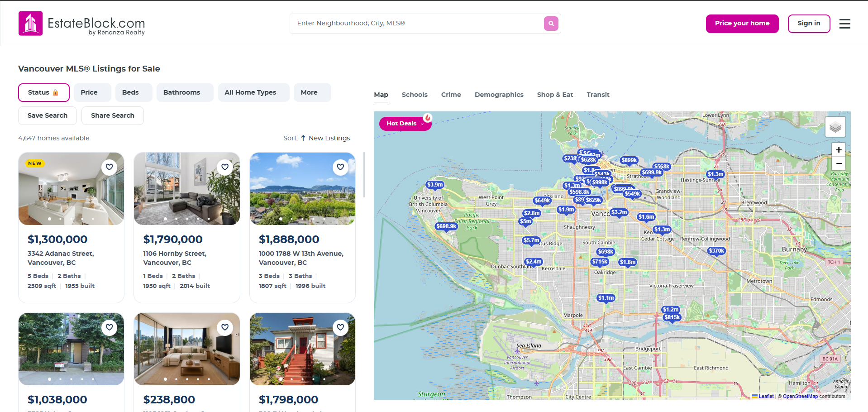Screen dimensions: 868x412
Task: Click the $1.6m map price marker
Action: pos(646,217)
